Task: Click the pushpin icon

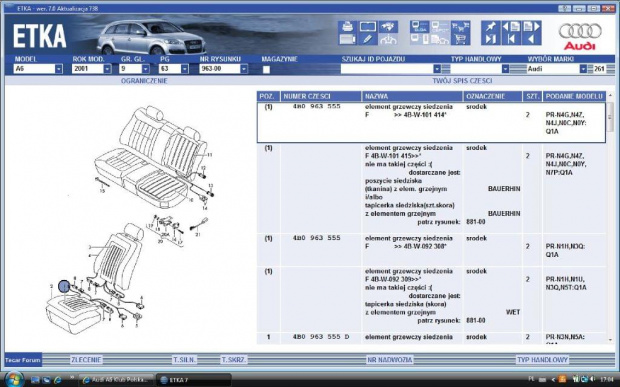Action: [x=490, y=26]
